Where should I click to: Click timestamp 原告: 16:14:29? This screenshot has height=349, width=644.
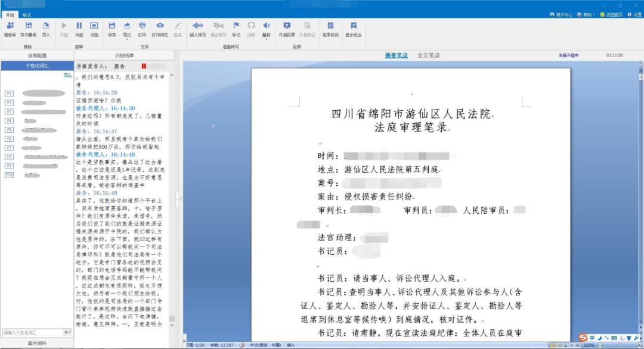coord(97,93)
